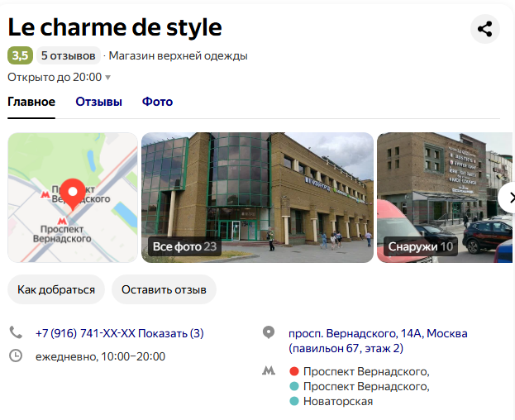515x420 pixels.
Task: Click the Магазин верхней одежды category text
Action: tap(178, 56)
